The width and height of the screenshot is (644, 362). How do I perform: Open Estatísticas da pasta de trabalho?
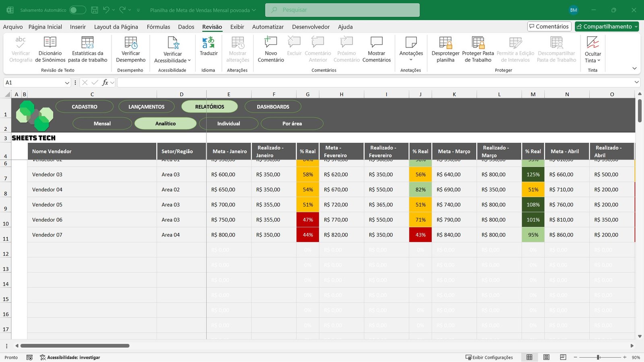pyautogui.click(x=88, y=49)
